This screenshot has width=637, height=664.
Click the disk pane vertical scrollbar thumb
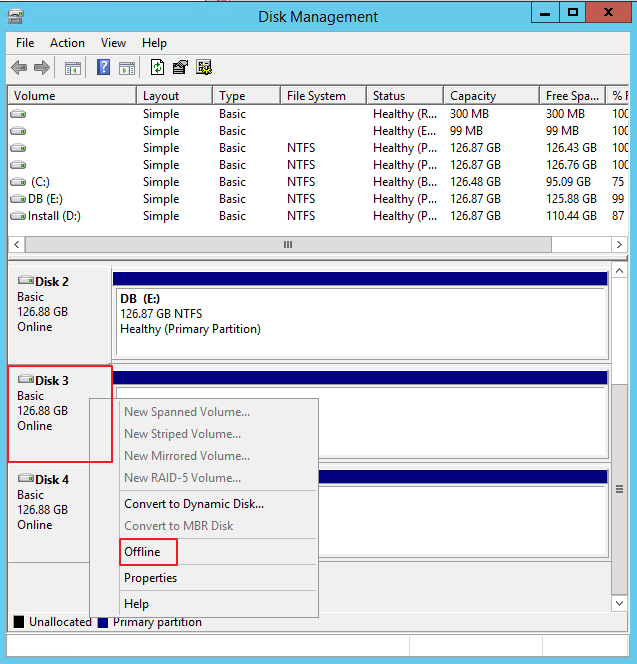click(x=619, y=489)
